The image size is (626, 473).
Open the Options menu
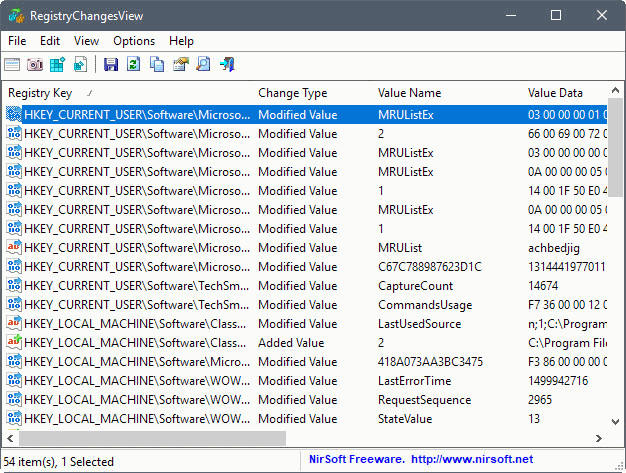(134, 41)
